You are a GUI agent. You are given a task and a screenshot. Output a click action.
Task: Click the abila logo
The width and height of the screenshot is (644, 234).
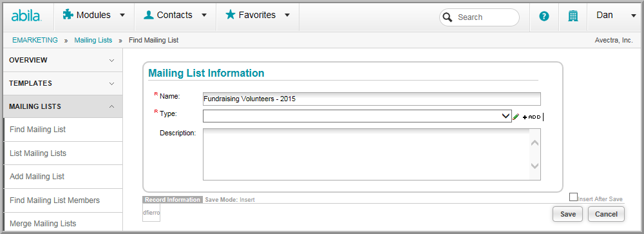click(26, 16)
